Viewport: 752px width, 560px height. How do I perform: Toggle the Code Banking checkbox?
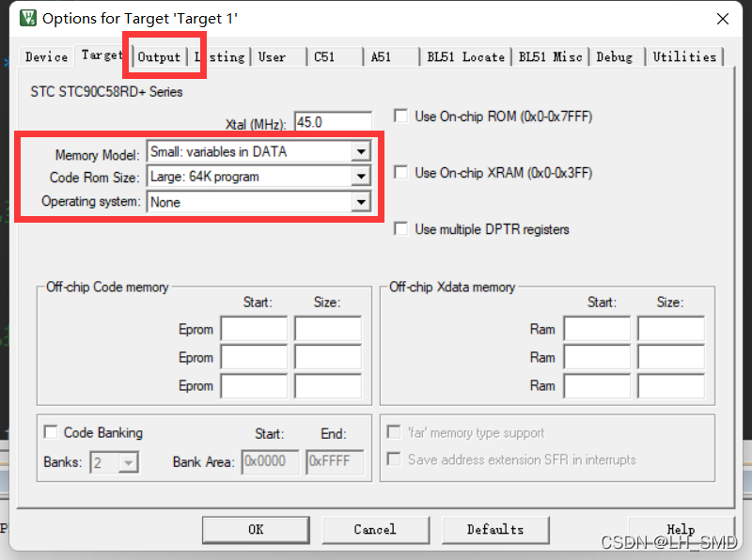click(51, 432)
